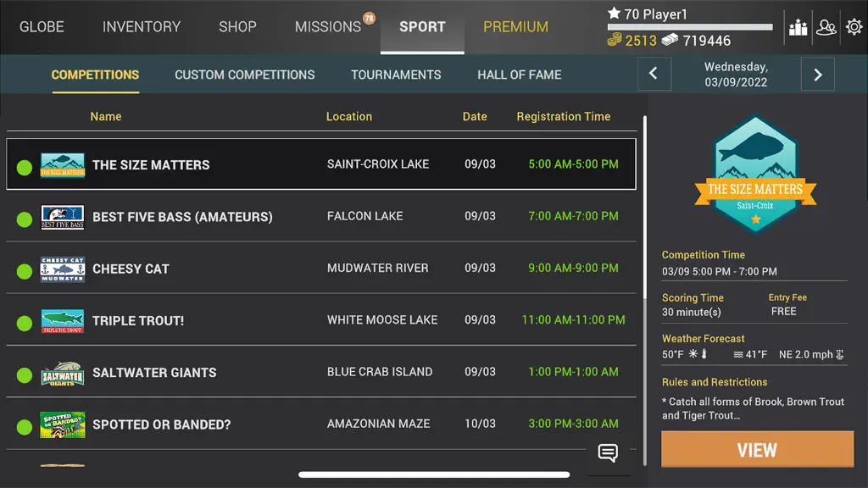Click green status dot for Saltwater Giants

pyautogui.click(x=25, y=375)
